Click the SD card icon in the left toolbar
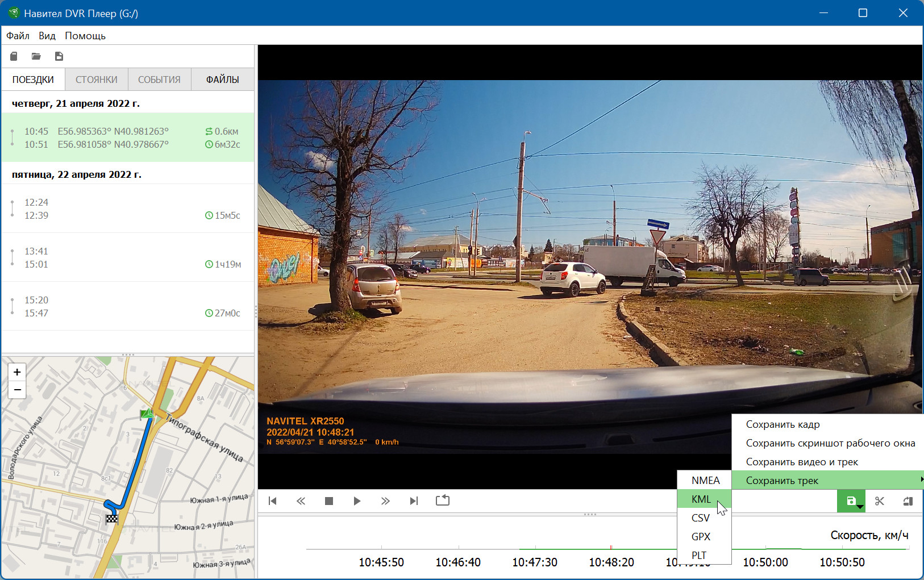The width and height of the screenshot is (924, 580). (x=14, y=56)
